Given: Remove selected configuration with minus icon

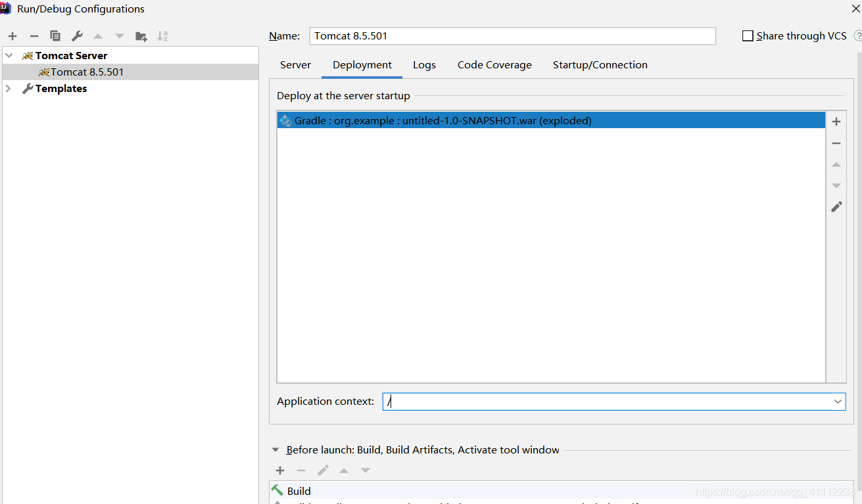Looking at the screenshot, I should point(34,36).
